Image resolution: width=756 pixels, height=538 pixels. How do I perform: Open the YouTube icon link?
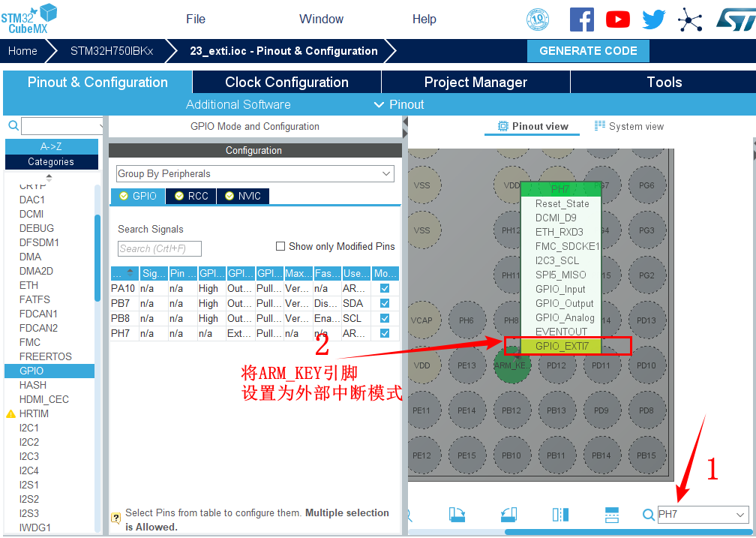(x=618, y=20)
